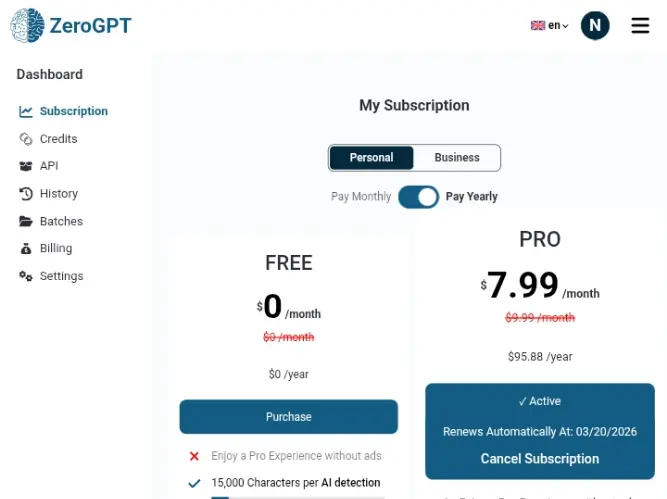The width and height of the screenshot is (667, 499).
Task: Click the Purchase button for Free plan
Action: 288,416
